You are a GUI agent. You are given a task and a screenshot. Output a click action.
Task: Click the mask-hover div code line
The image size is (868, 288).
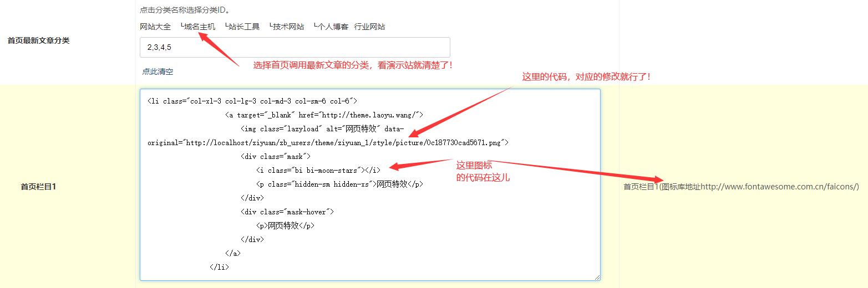(x=287, y=212)
